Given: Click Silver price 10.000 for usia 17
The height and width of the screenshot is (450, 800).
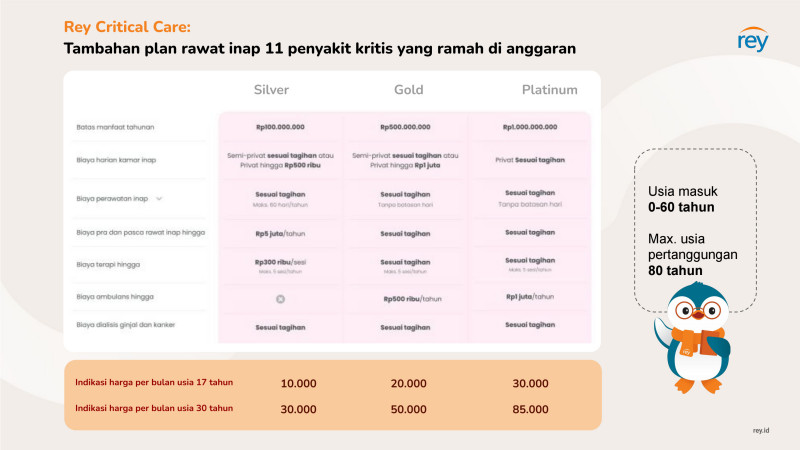Looking at the screenshot, I should click(x=298, y=384).
